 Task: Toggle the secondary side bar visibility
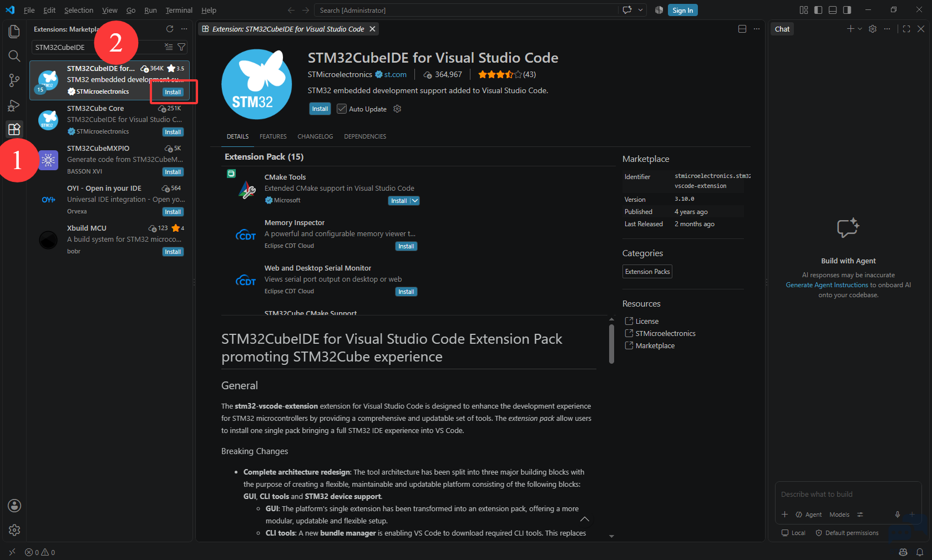pos(847,10)
